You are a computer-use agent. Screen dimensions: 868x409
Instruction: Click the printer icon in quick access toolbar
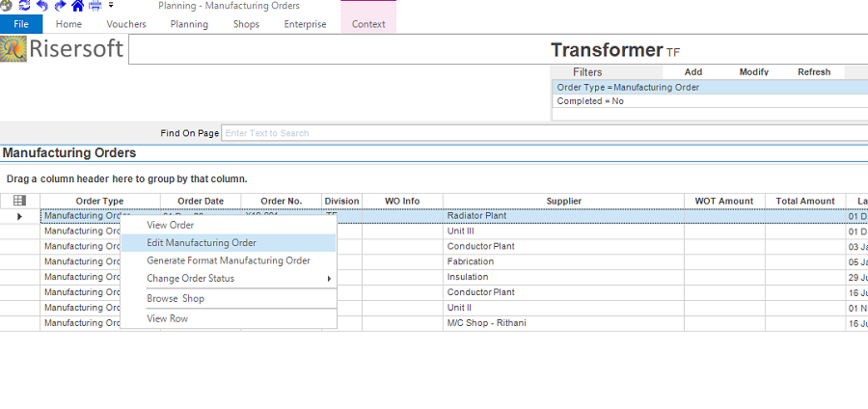(x=95, y=6)
